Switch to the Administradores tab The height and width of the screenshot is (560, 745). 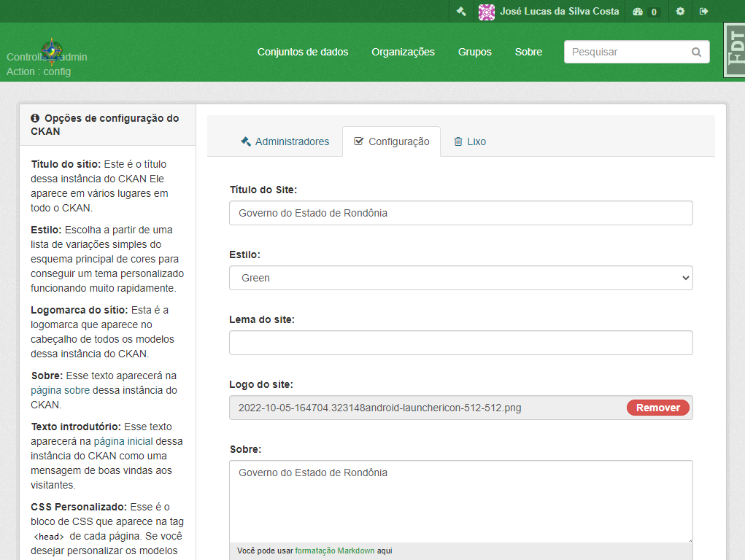[285, 141]
